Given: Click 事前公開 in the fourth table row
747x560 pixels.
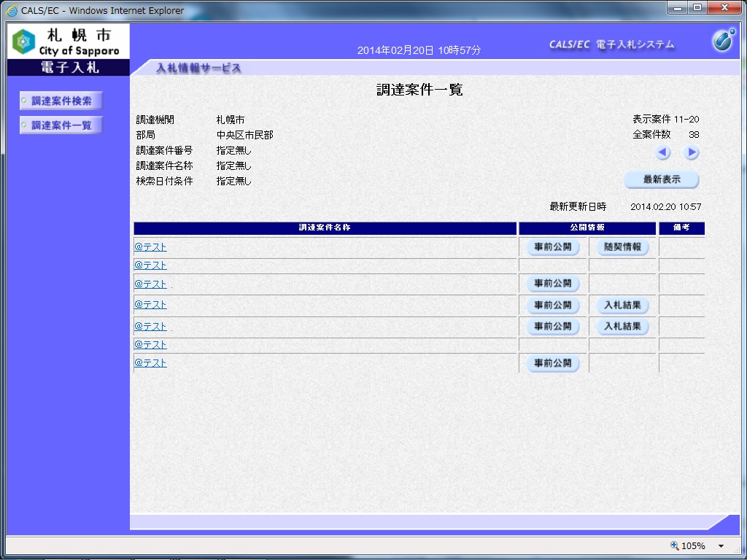Looking at the screenshot, I should click(553, 306).
